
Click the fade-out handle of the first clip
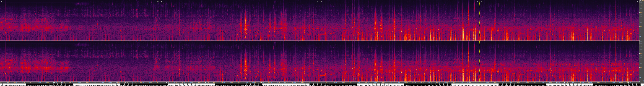pos(158,2)
